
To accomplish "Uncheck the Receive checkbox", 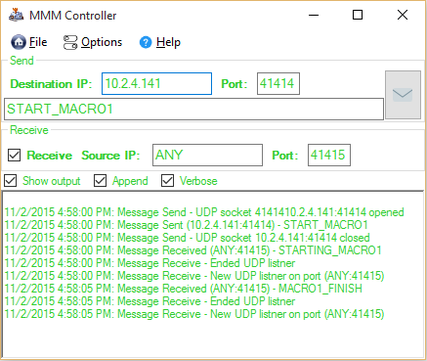I will 14,155.
